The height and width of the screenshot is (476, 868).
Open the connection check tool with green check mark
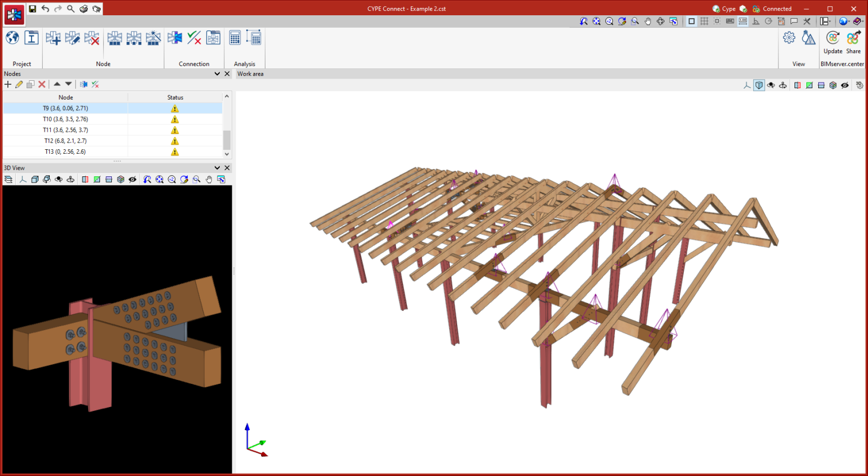tap(194, 37)
